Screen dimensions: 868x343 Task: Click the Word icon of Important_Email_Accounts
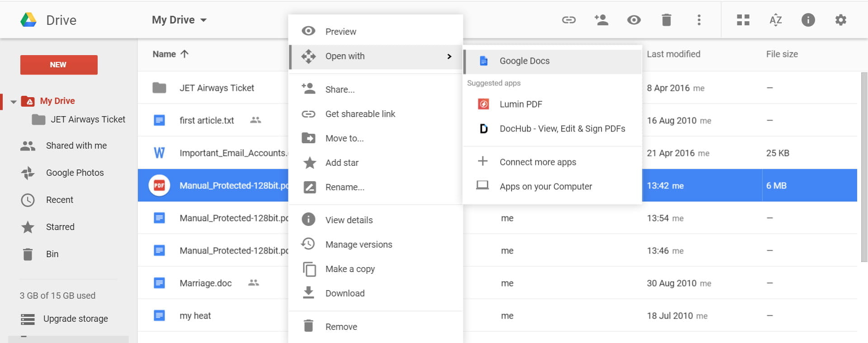click(159, 153)
